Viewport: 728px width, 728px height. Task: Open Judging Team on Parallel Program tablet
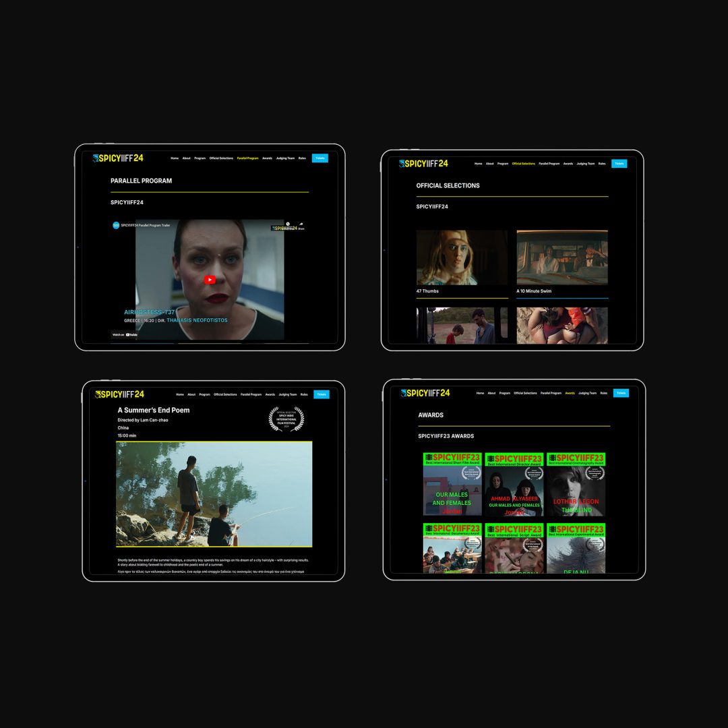click(x=285, y=158)
